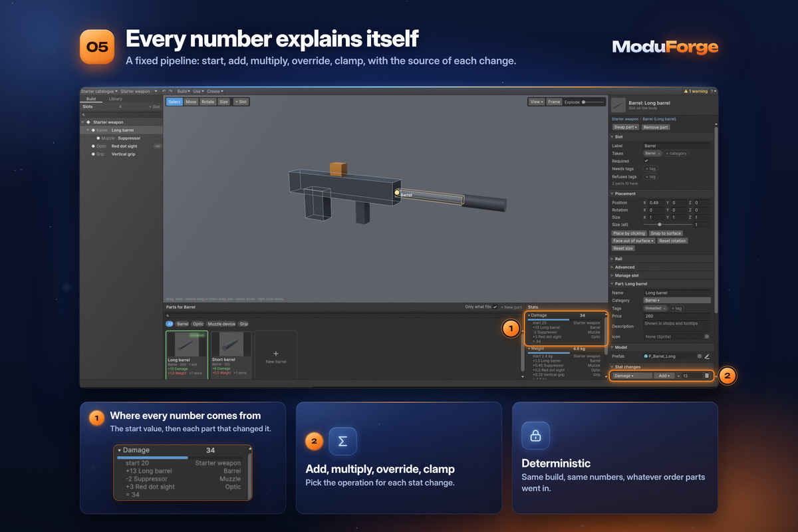Open the Build menu
This screenshot has width=798, height=532.
point(184,91)
